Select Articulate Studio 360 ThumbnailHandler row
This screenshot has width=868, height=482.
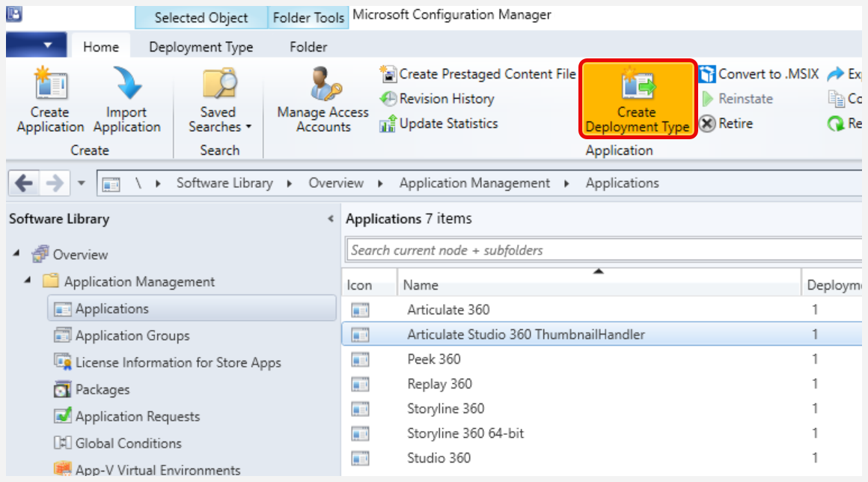(602, 335)
